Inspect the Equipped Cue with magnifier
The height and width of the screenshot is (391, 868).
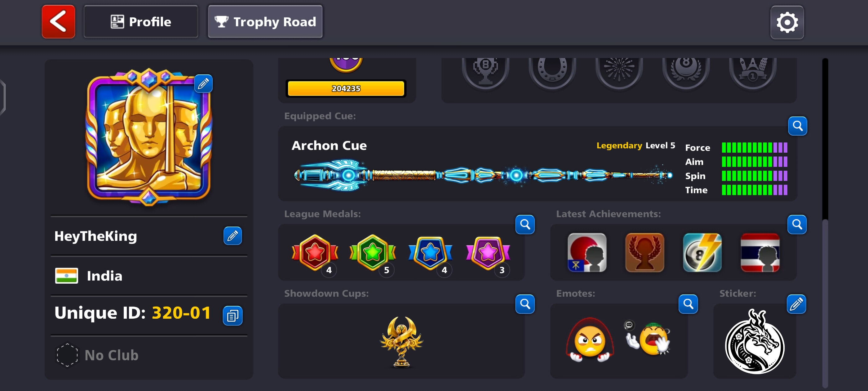point(797,126)
